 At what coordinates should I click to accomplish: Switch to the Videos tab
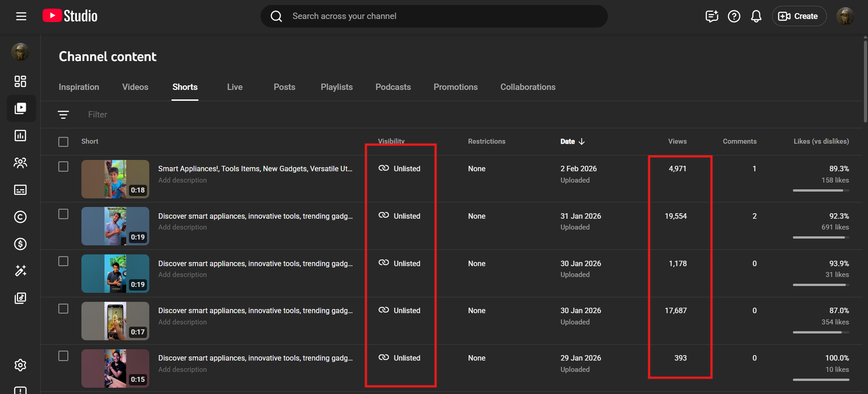(x=135, y=87)
